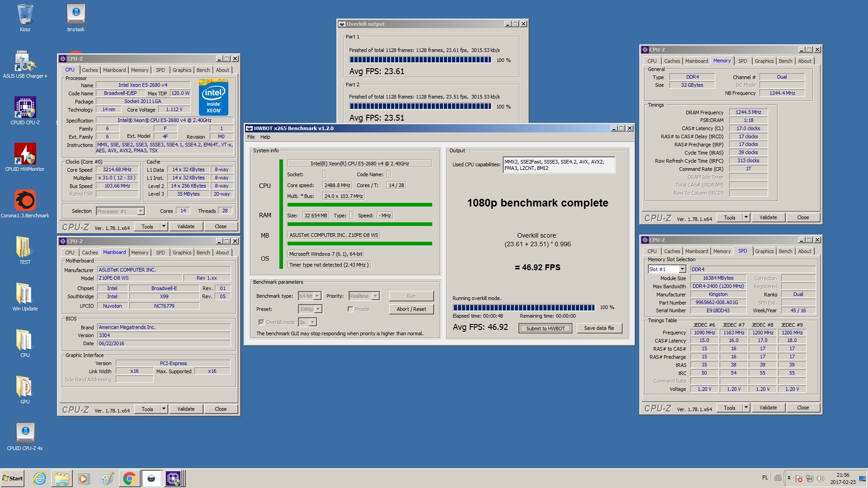The width and height of the screenshot is (868, 488).
Task: Switch to Graphics tab in CPU-Z Mainboard window
Action: point(182,253)
